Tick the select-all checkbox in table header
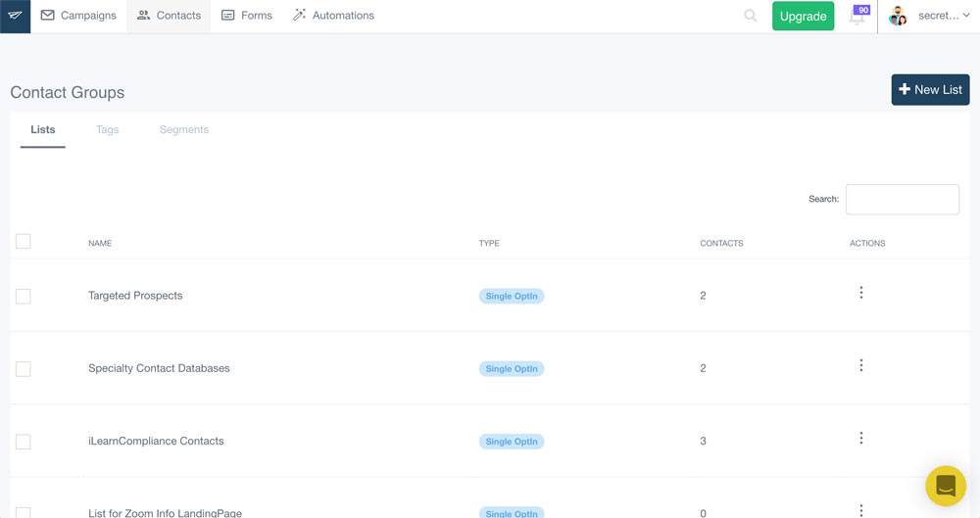 click(24, 242)
